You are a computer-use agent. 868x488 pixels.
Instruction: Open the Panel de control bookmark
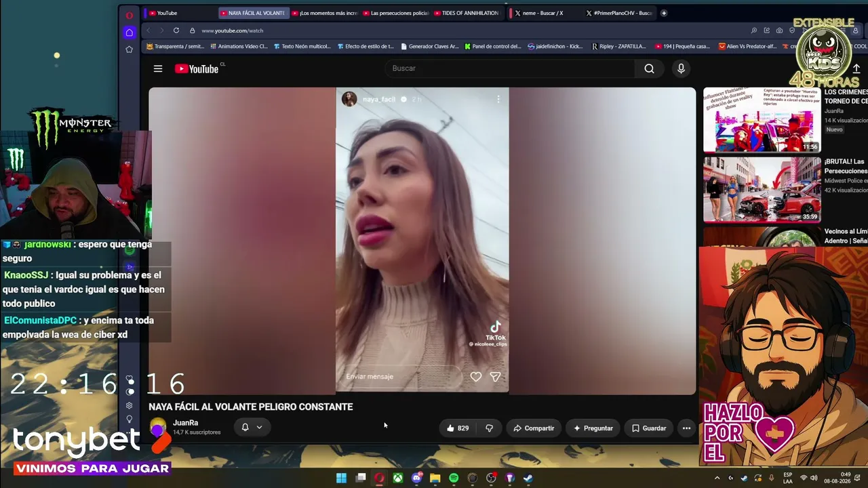(493, 47)
